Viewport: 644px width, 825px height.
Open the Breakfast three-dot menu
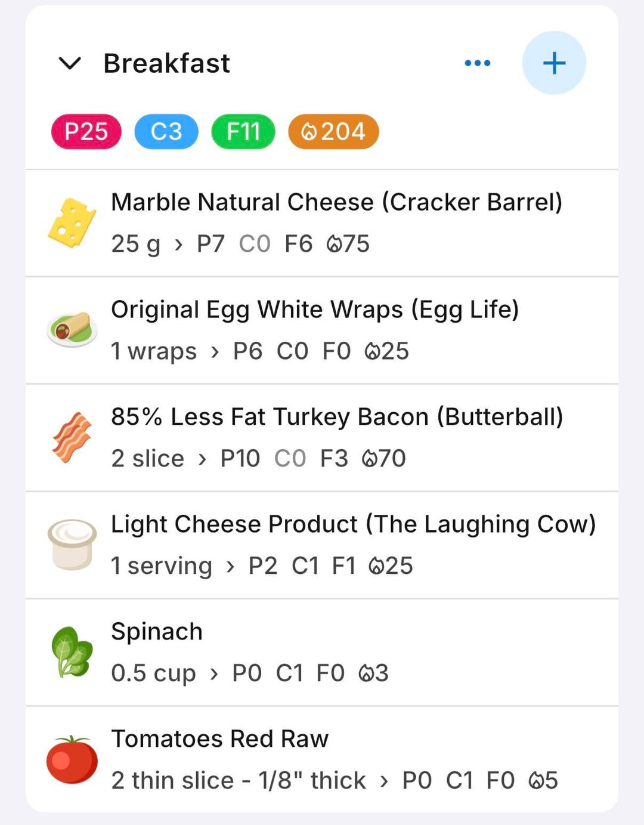pyautogui.click(x=477, y=63)
